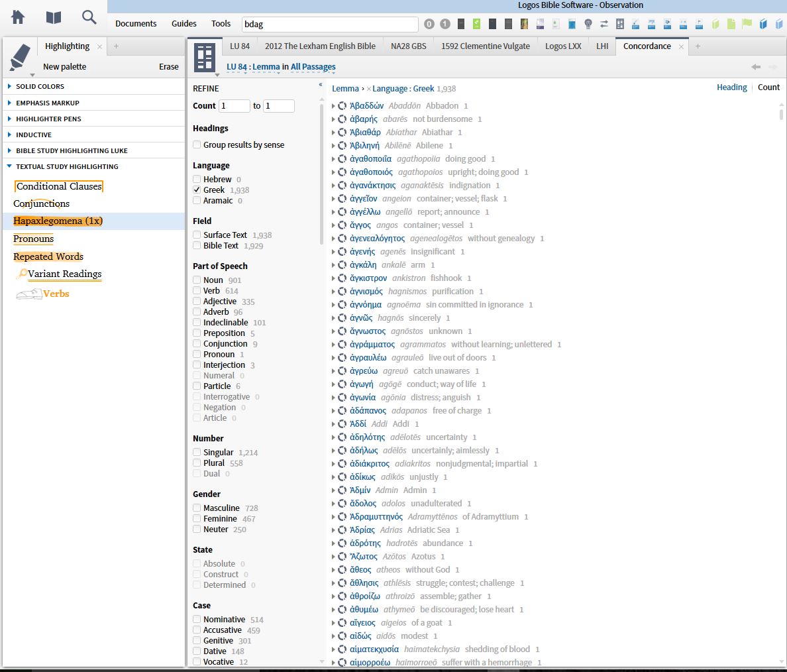Viewport: 787px width, 672px height.
Task: Click the gray circled 0 shortcut icon
Action: 429,24
